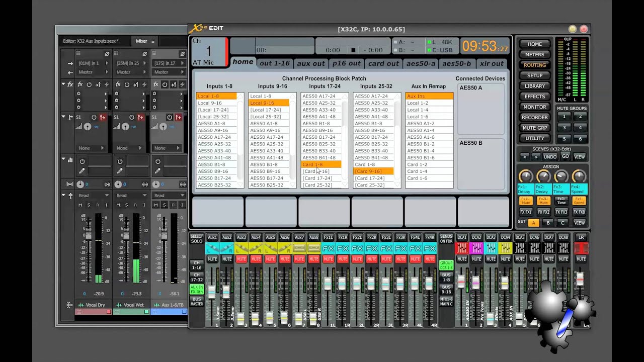Viewport: 644px width, 362px height.
Task: Click sum-to-mono icon on Vocal Wet track
Action: [x=145, y=185]
